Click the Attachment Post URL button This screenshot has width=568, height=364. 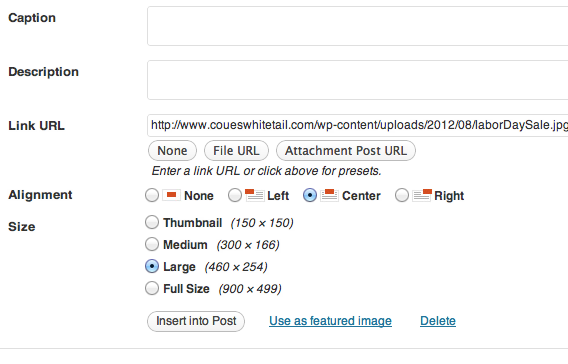tap(346, 151)
